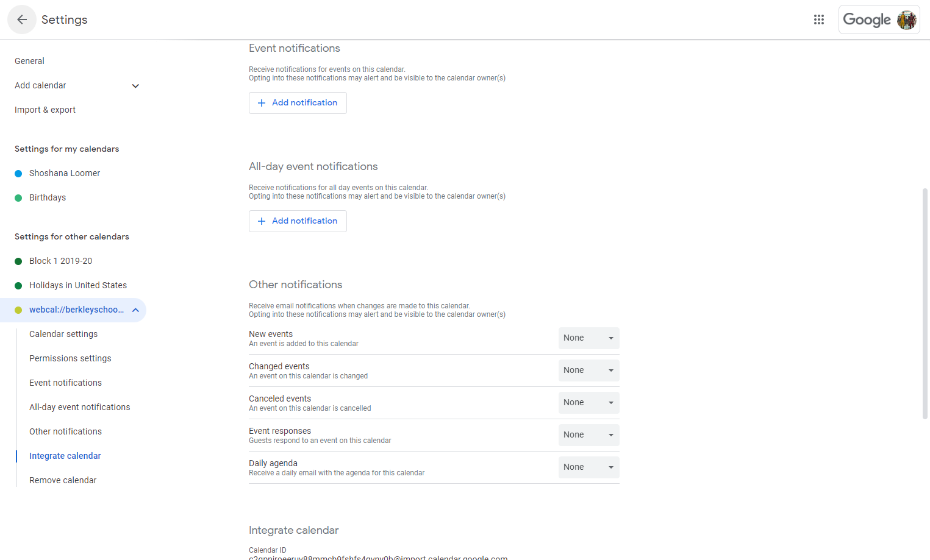Click plus icon under All-day event notifications

click(x=262, y=221)
